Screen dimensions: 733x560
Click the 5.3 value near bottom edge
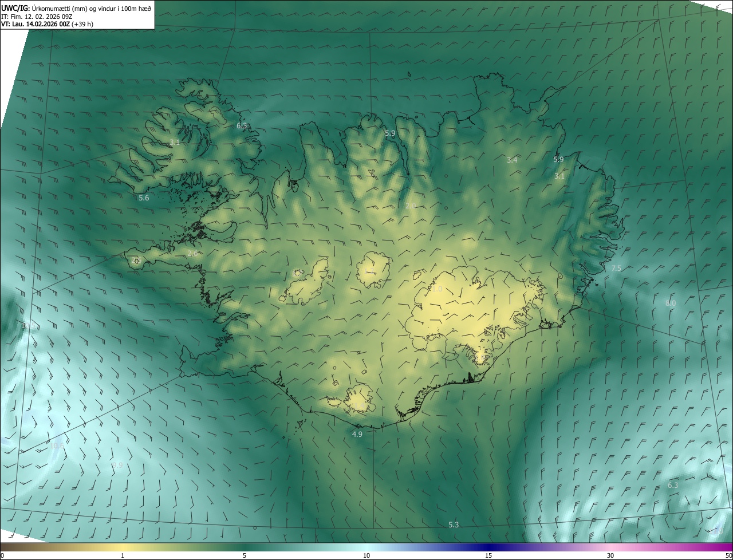(454, 525)
